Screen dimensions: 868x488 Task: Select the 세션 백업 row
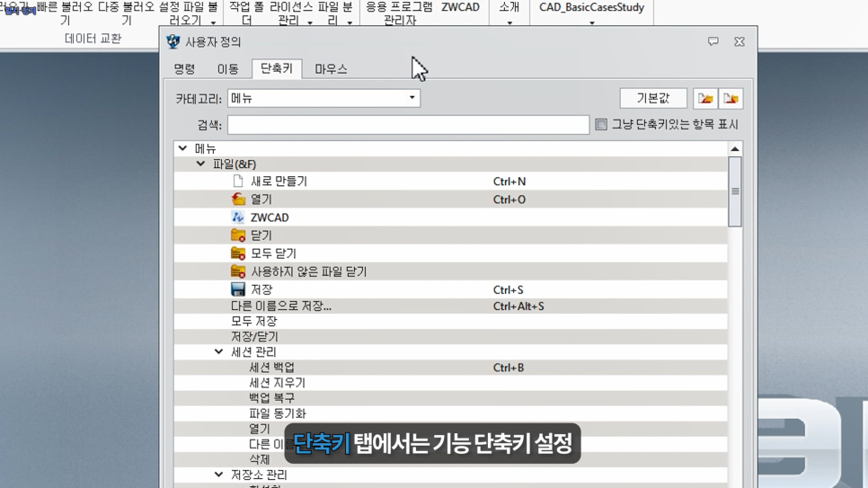point(450,368)
